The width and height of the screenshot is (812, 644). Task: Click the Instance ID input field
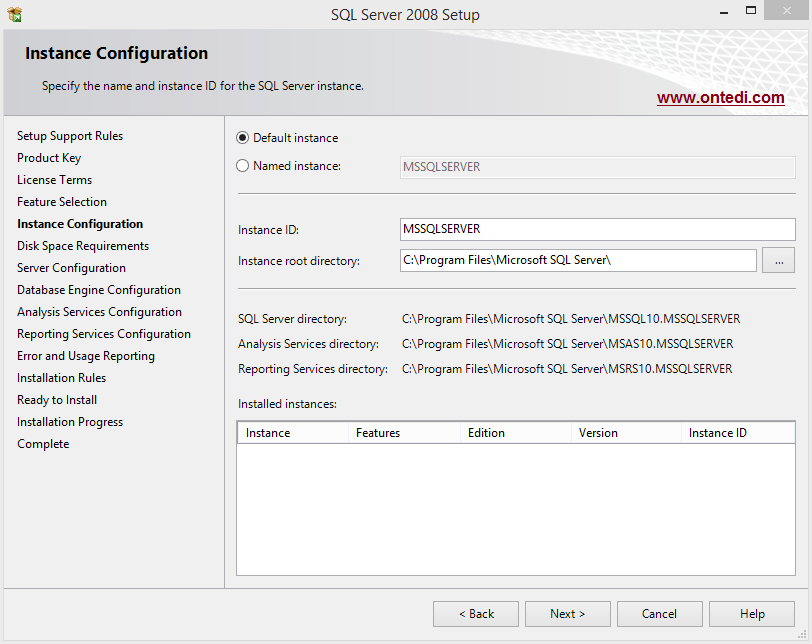tap(597, 229)
